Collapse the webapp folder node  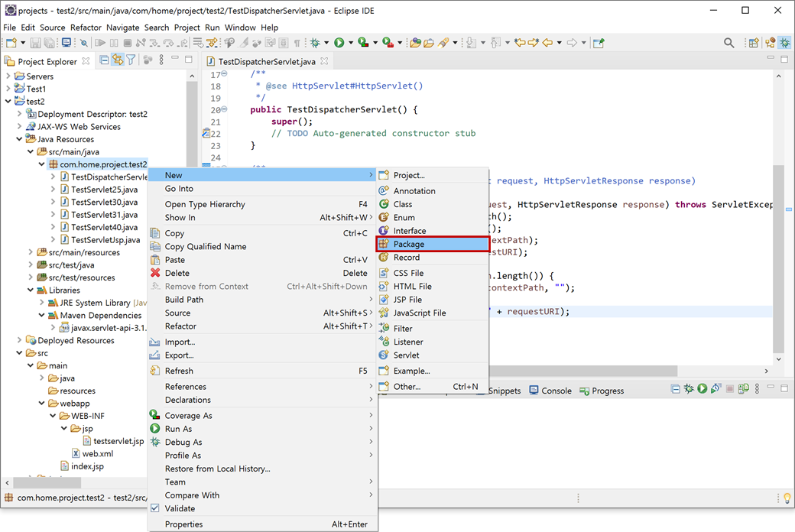(41, 403)
